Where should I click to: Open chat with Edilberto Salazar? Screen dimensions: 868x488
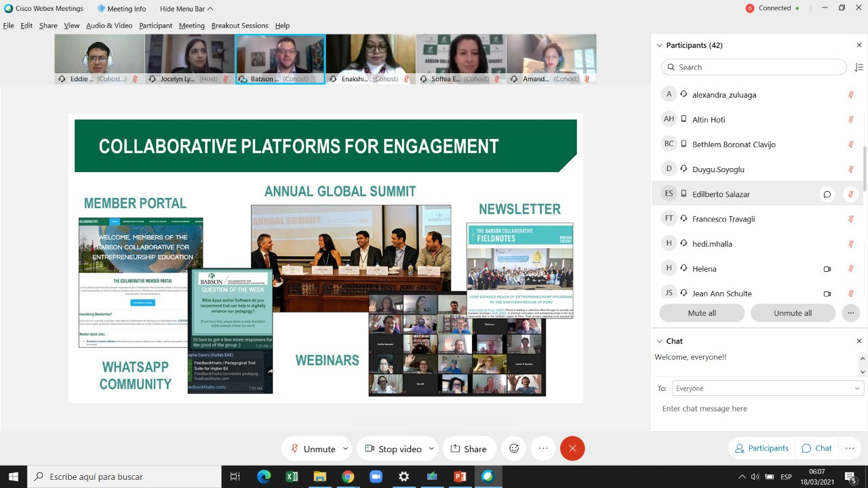click(x=827, y=195)
